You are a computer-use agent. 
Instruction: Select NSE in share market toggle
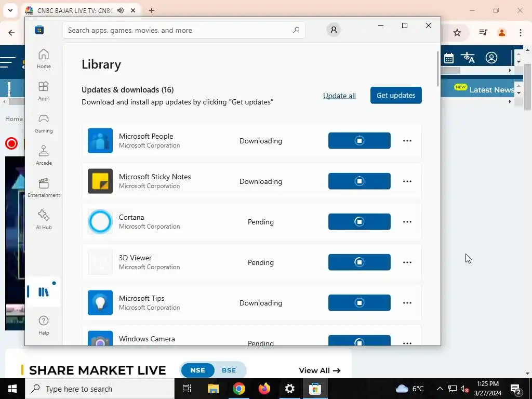198,370
